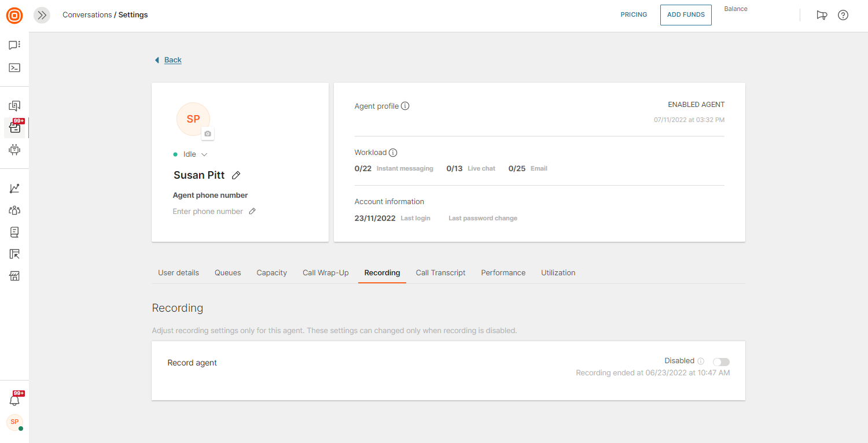Open the analytics chart icon in sidebar

click(x=14, y=189)
